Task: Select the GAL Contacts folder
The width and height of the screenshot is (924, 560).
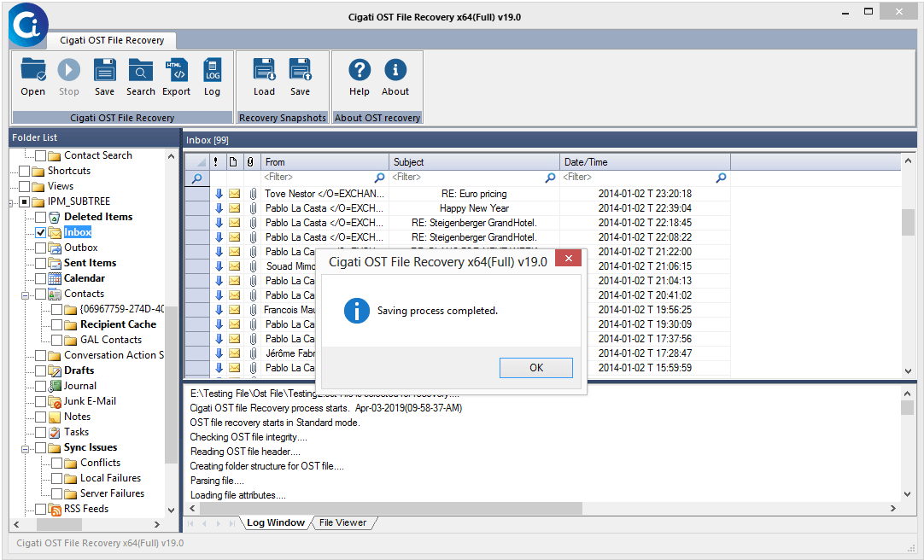Action: tap(111, 340)
